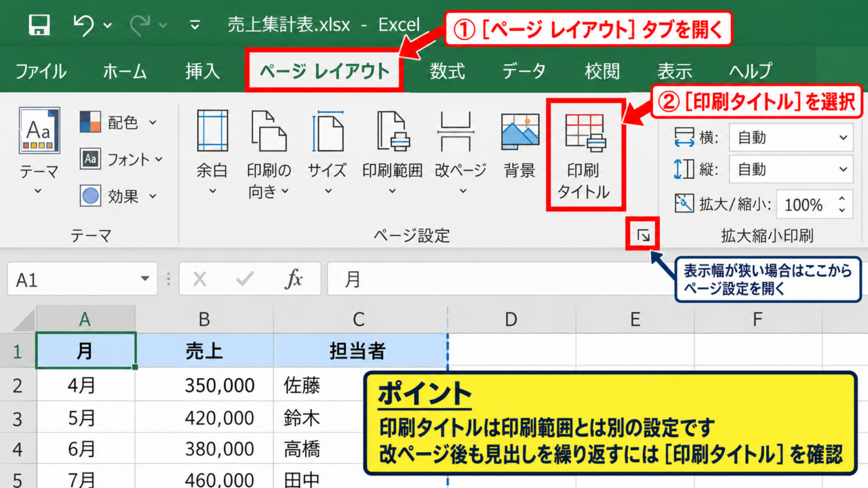Click the 担当者 header cell
Viewport: 868px width, 488px height.
pos(360,350)
